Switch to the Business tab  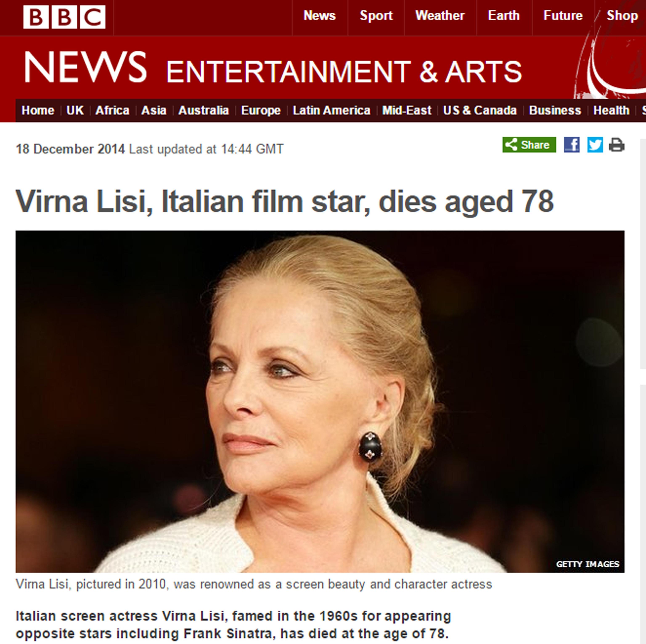click(555, 110)
